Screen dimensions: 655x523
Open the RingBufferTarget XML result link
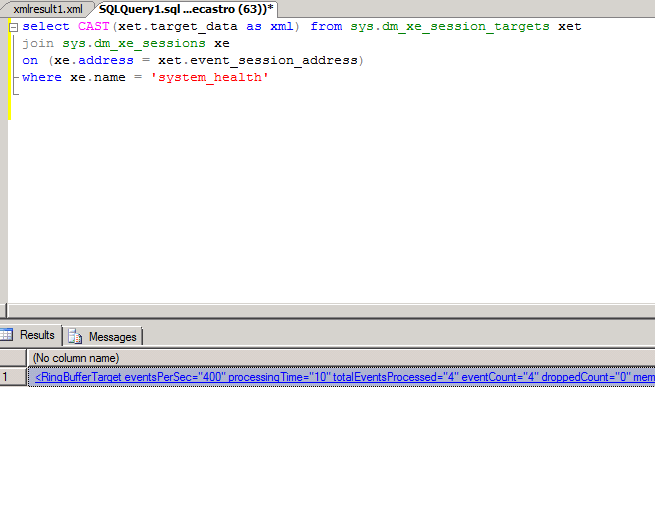(345, 377)
